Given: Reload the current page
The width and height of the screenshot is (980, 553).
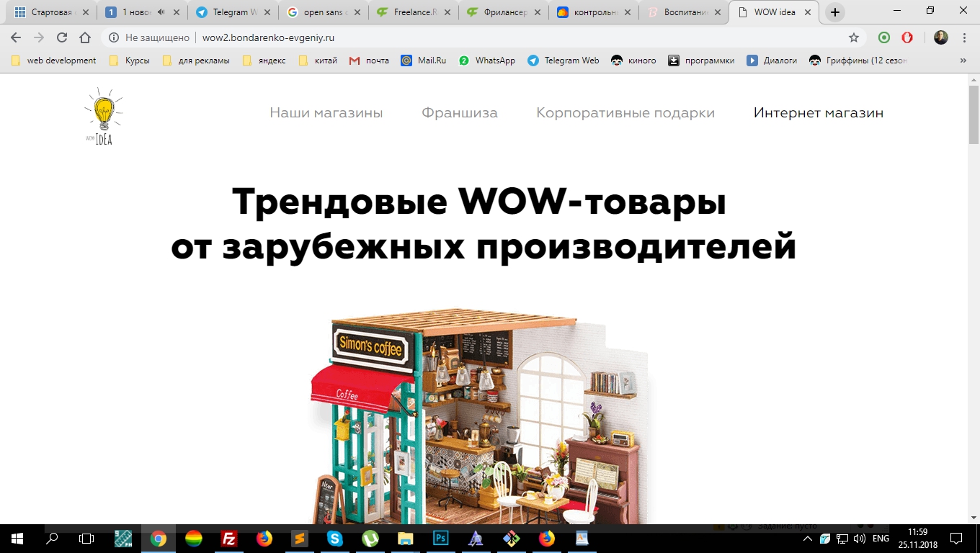Looking at the screenshot, I should (62, 37).
